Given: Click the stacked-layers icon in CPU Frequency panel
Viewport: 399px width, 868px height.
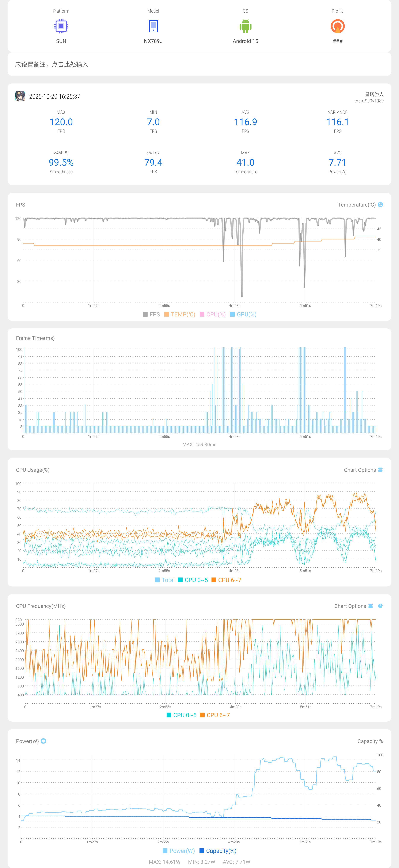Looking at the screenshot, I should click(x=371, y=606).
